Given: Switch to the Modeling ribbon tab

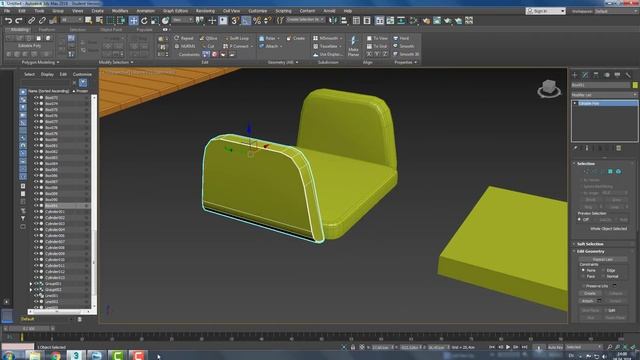Looking at the screenshot, I should pyautogui.click(x=19, y=30).
